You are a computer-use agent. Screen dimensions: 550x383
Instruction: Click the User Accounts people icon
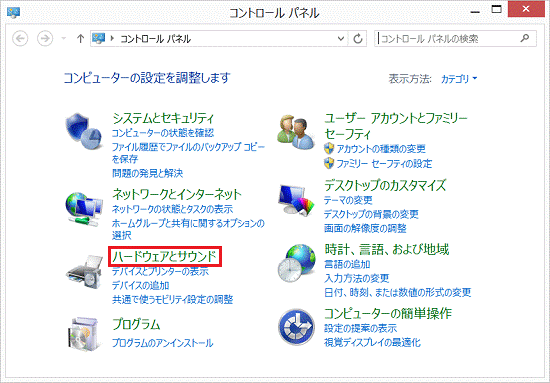(296, 132)
